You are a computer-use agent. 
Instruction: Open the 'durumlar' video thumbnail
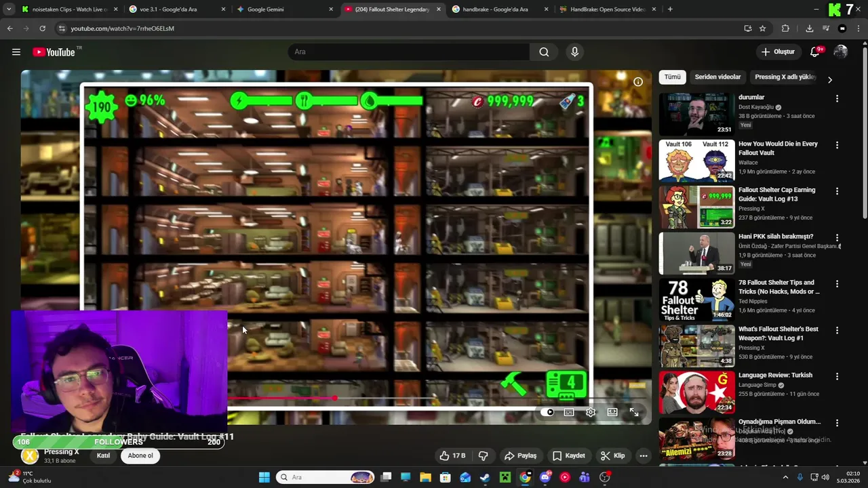pos(696,114)
